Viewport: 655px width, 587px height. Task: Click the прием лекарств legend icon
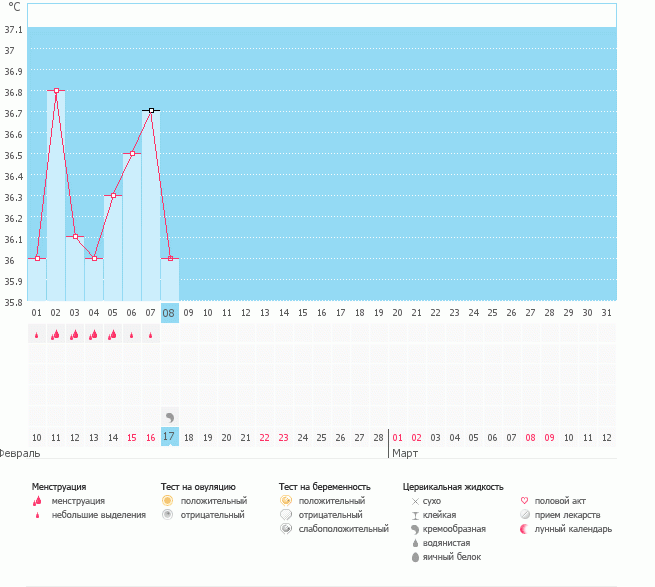(x=525, y=515)
